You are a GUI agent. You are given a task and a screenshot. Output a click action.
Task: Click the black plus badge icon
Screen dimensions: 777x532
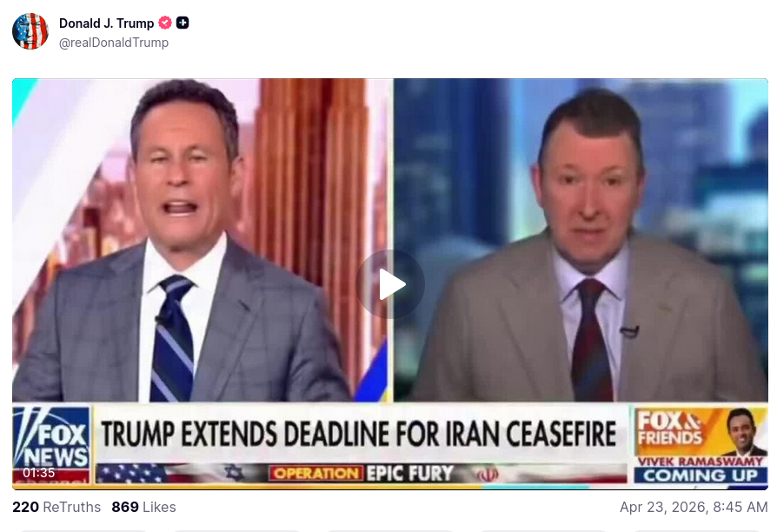(183, 23)
